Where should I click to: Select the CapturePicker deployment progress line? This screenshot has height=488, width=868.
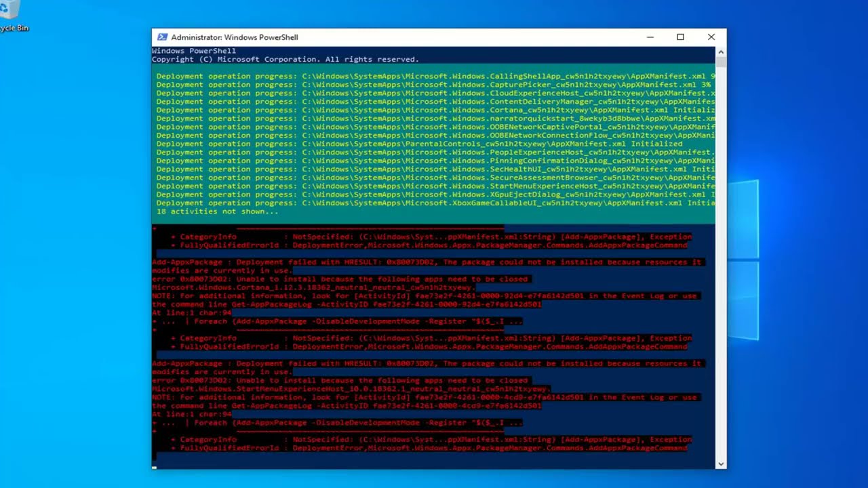pos(434,85)
